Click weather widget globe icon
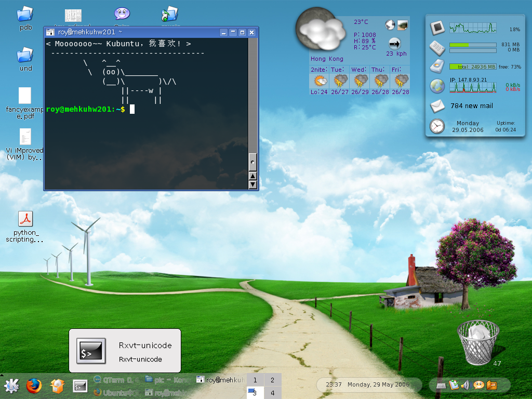This screenshot has height=399, width=532. (390, 25)
